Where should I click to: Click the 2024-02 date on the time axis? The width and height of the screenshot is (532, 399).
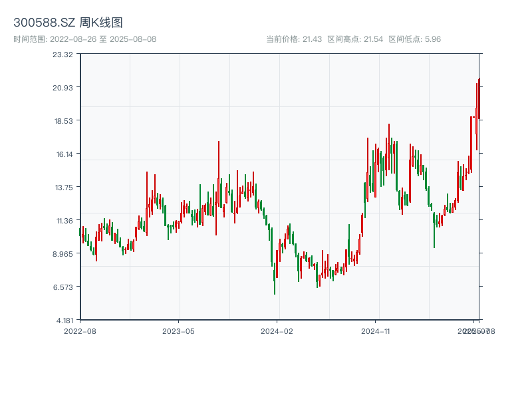277,331
